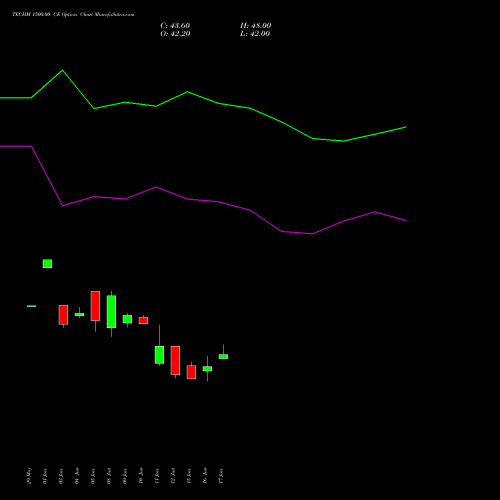The height and width of the screenshot is (500, 500).
Task: Select the tall green 08 Jun candlestick
Action: click(x=111, y=312)
